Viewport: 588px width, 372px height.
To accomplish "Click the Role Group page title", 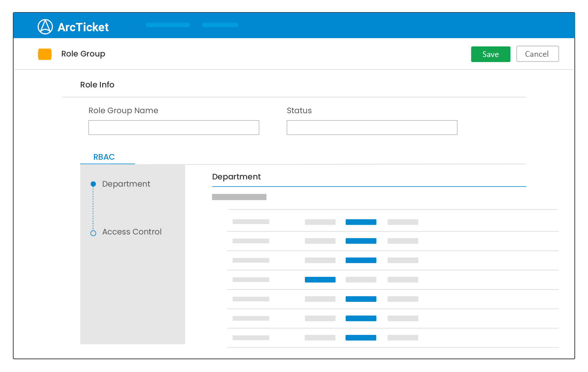I will coord(83,54).
